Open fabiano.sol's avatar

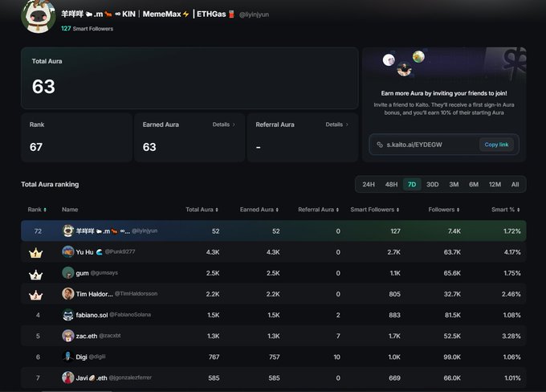click(68, 315)
